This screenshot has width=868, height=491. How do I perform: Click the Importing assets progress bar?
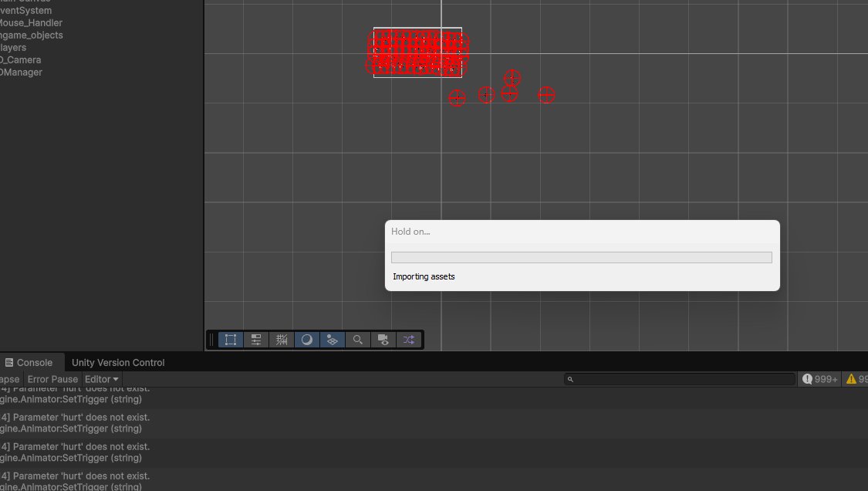coord(582,256)
